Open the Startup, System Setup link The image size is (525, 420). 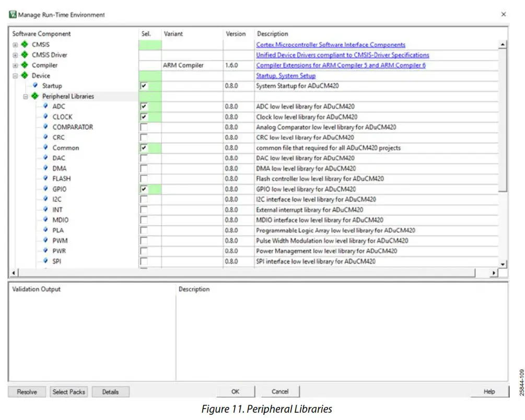coord(285,76)
